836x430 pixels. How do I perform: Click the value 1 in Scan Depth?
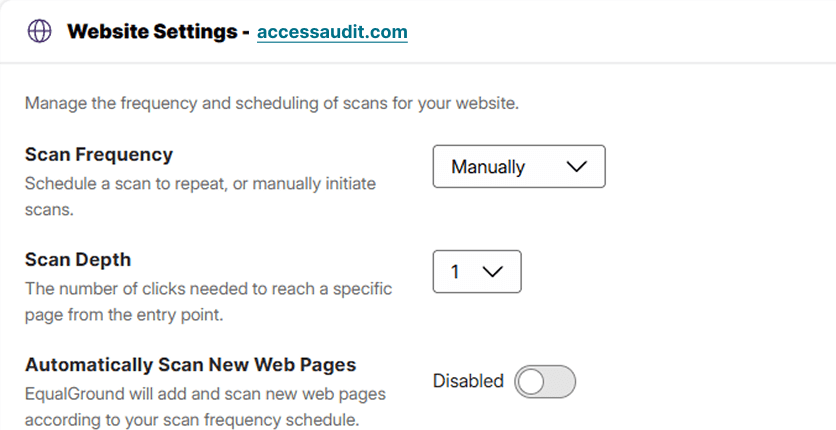click(455, 271)
